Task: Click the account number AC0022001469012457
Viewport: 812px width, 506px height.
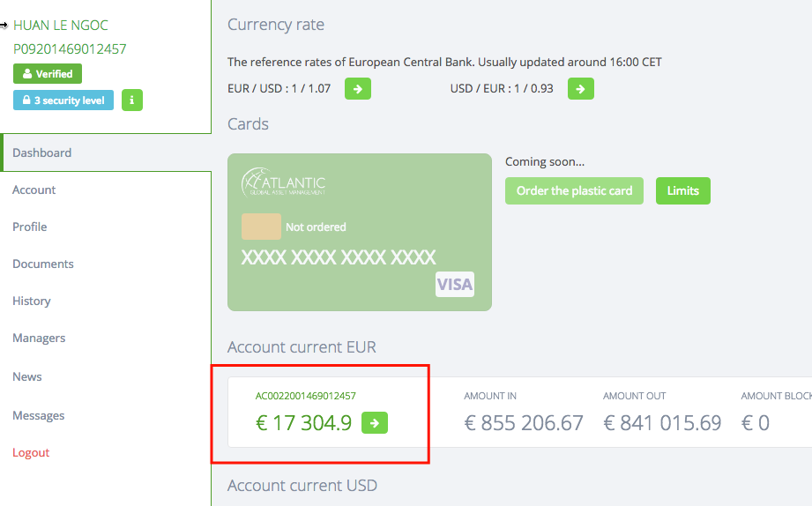Action: [306, 396]
